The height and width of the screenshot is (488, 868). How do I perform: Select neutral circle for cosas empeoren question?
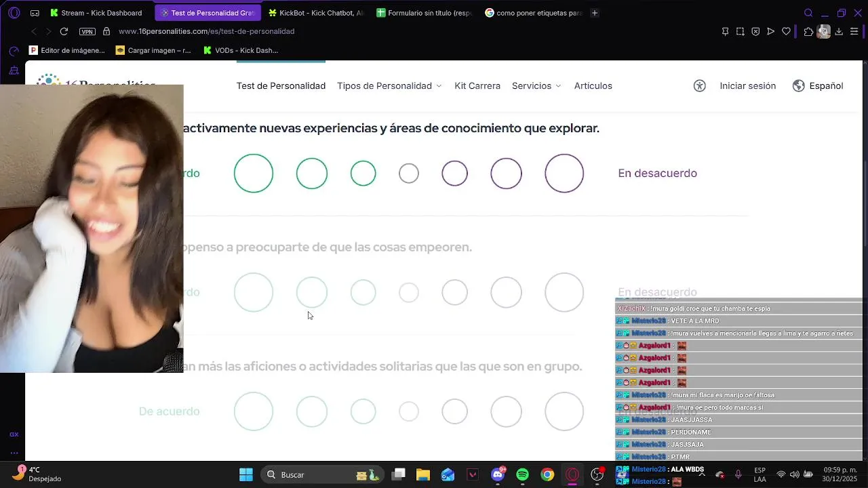coord(409,292)
